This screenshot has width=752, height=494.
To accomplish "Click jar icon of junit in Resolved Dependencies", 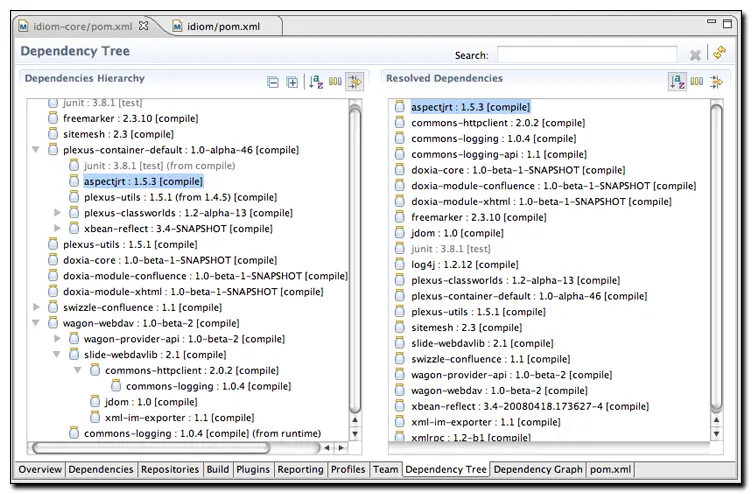I will (399, 248).
